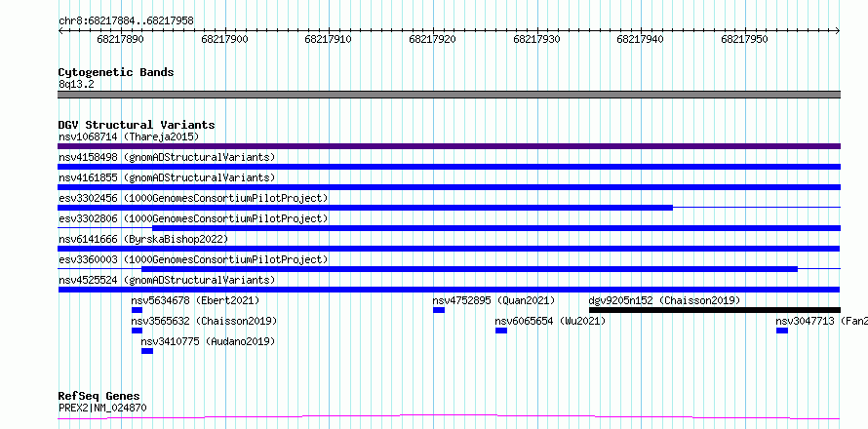Click the DGV Structural Variants track heading
The image size is (868, 429).
pyautogui.click(x=137, y=125)
